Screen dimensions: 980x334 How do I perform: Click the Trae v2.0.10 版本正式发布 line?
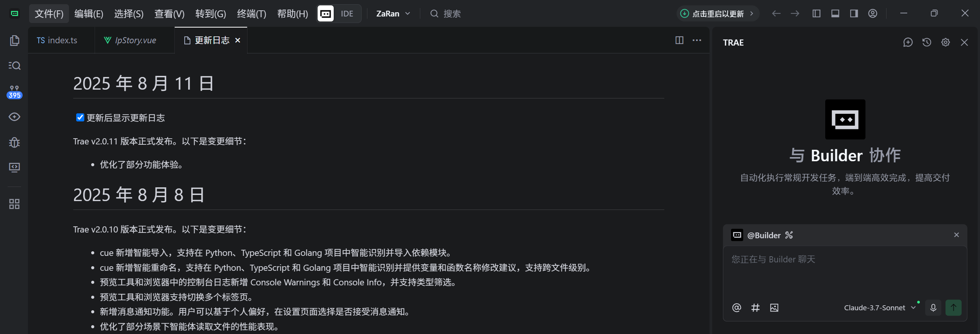point(160,229)
